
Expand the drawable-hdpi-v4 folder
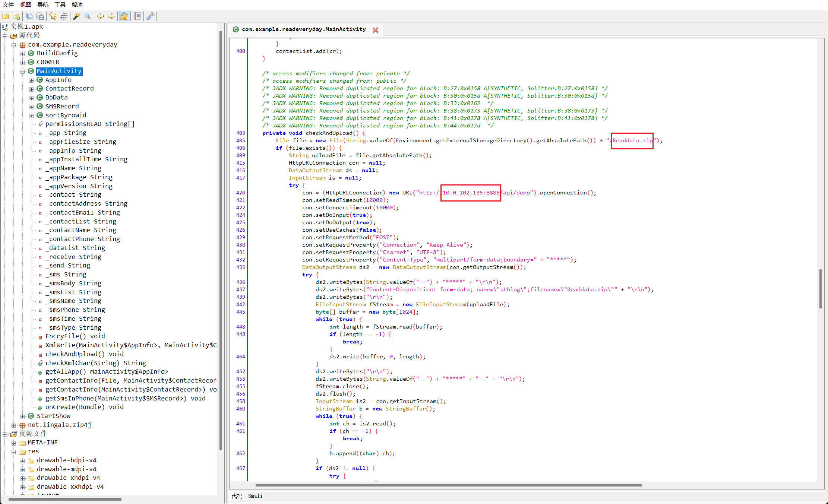23,460
